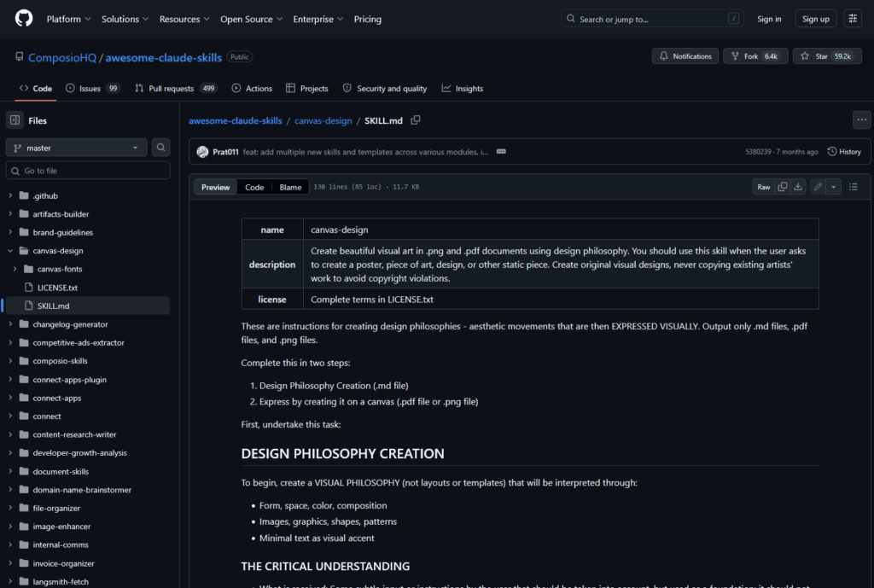874x588 pixels.
Task: Switch to Code file view
Action: pos(254,187)
